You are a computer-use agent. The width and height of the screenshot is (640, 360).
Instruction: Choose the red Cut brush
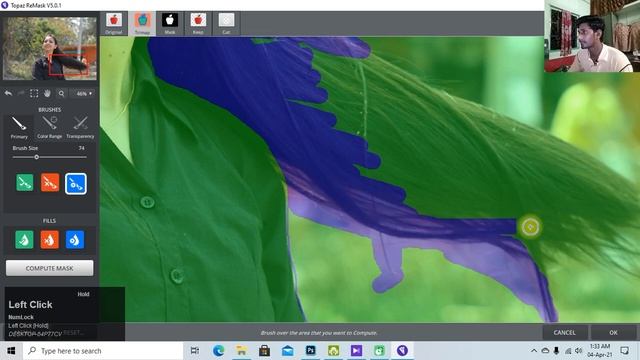(50, 183)
